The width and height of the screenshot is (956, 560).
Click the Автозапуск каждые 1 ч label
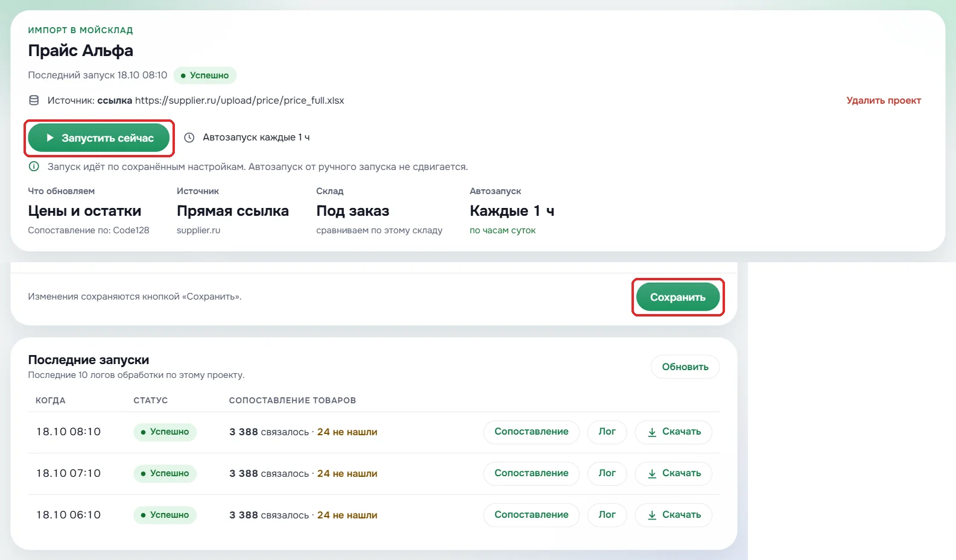[x=256, y=137]
